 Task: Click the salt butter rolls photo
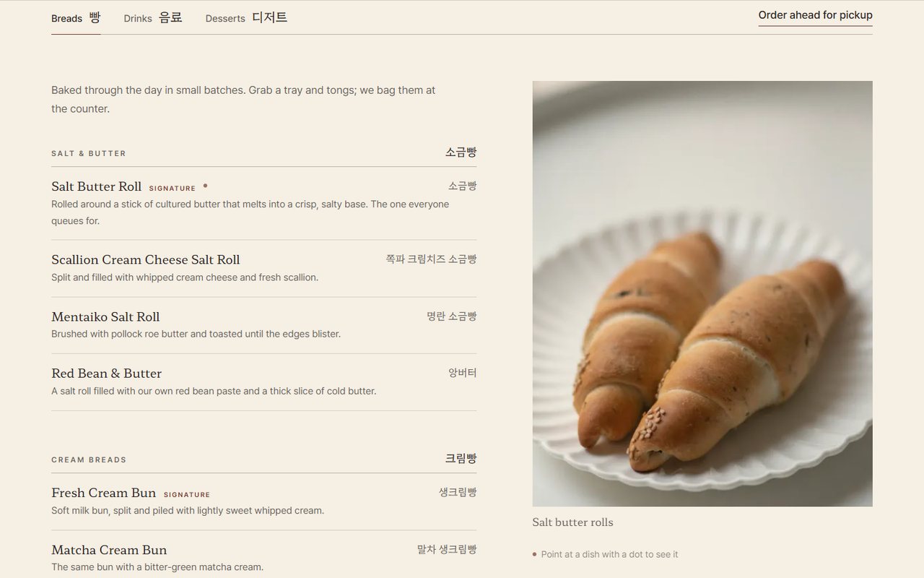click(x=702, y=293)
